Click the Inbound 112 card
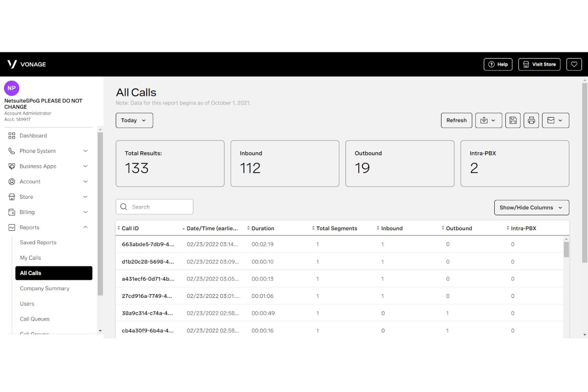 (x=285, y=164)
